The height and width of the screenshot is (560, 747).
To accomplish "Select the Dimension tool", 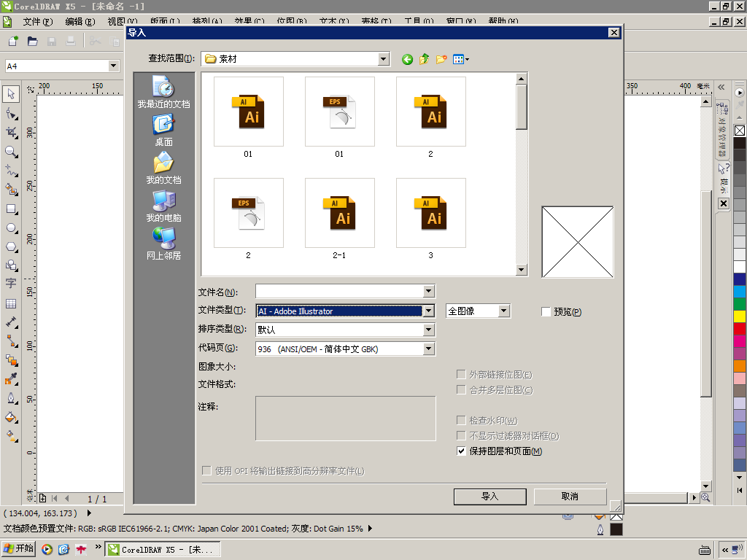I will [11, 322].
